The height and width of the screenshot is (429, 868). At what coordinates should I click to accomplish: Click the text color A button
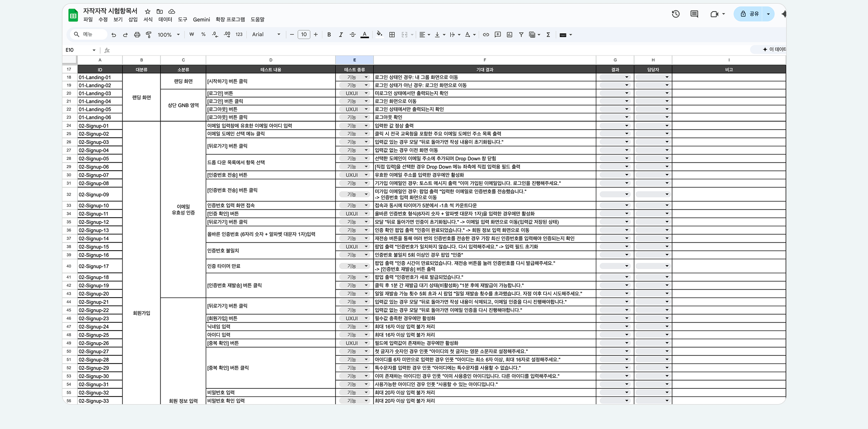tap(364, 35)
